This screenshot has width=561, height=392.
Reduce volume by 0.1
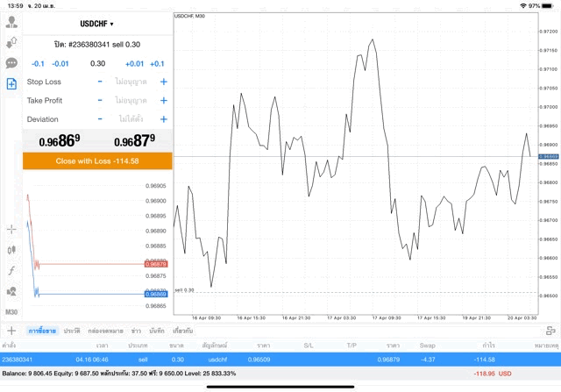[x=38, y=63]
